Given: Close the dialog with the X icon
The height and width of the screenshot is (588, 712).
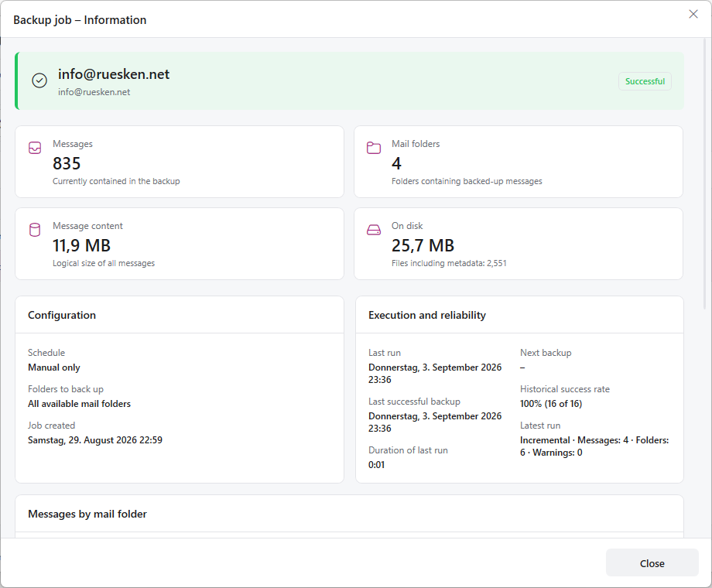Looking at the screenshot, I should click(693, 14).
